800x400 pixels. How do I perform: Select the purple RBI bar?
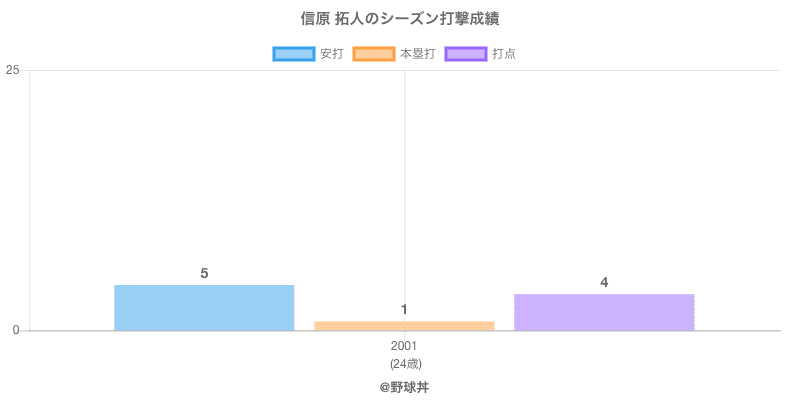pyautogui.click(x=604, y=312)
